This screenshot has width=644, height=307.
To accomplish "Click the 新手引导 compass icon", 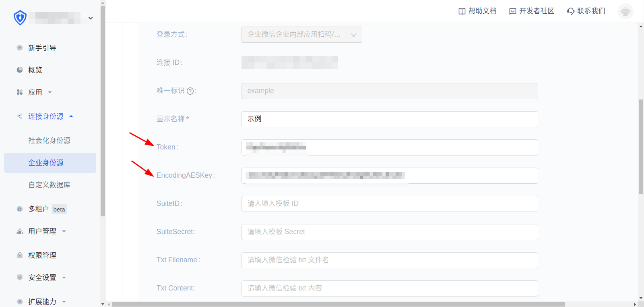I will click(19, 48).
